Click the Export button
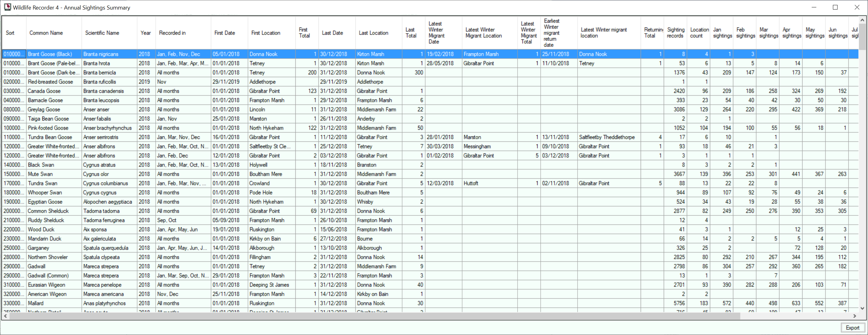The image size is (868, 335). click(852, 328)
